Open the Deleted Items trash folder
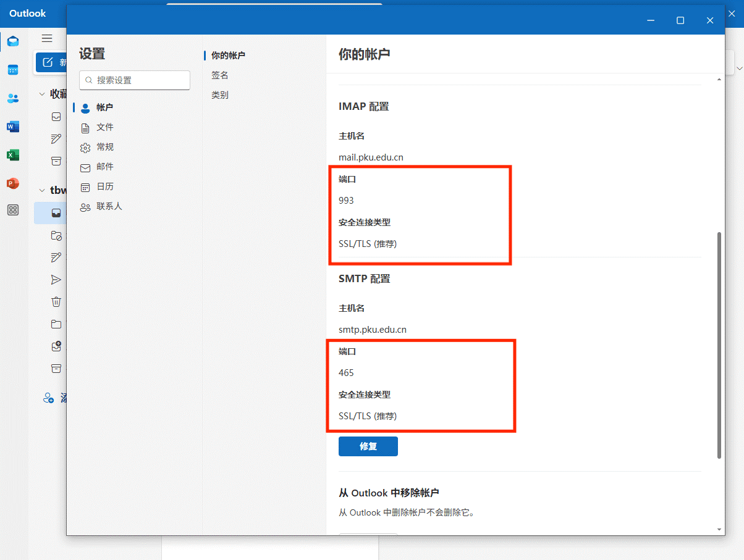744x560 pixels. pyautogui.click(x=56, y=302)
